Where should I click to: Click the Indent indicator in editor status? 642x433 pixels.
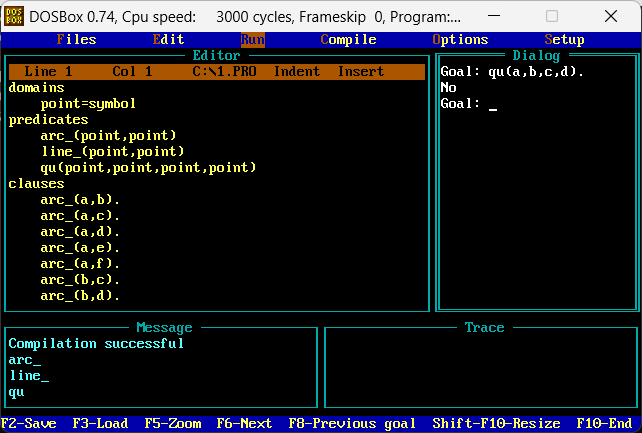(x=296, y=72)
